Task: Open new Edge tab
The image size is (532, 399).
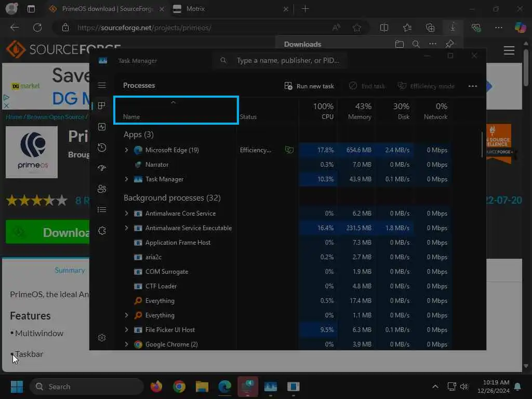Action: (305, 9)
